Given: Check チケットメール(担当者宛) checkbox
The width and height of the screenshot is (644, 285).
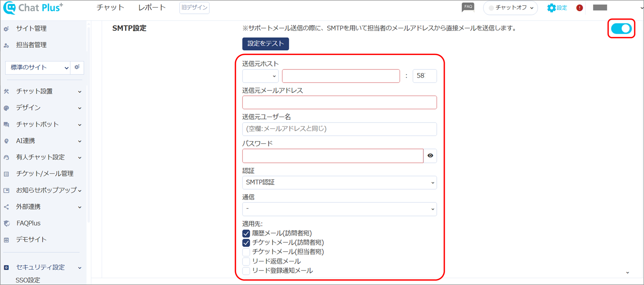Looking at the screenshot, I should (246, 252).
